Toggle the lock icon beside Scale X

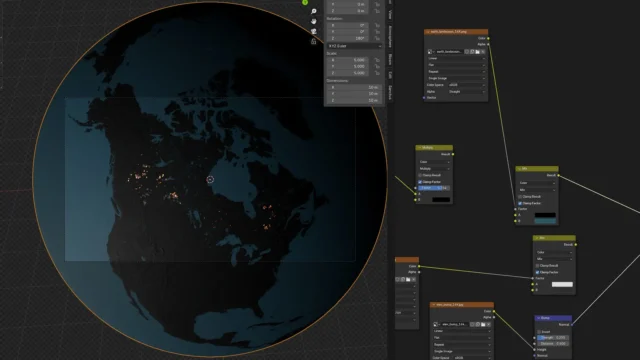coord(378,60)
